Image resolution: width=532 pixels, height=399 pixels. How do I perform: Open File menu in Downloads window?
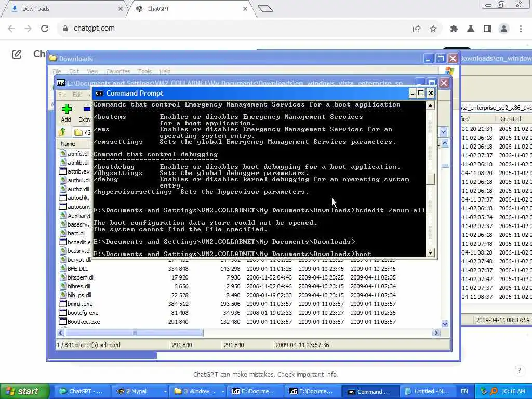pos(57,71)
